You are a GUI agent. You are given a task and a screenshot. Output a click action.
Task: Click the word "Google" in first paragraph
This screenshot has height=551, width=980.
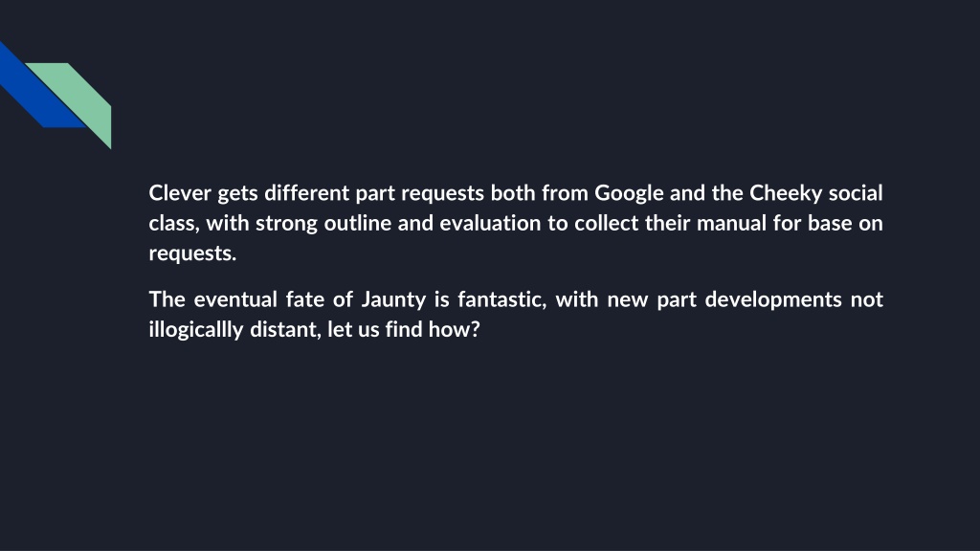629,193
